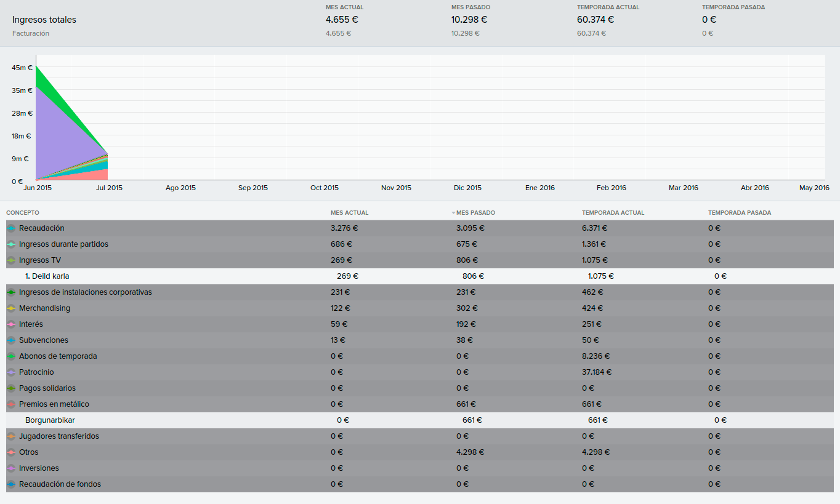Viewport: 840px width, 504px height.
Task: Click the Pagos solidarios marker icon
Action: tap(11, 388)
